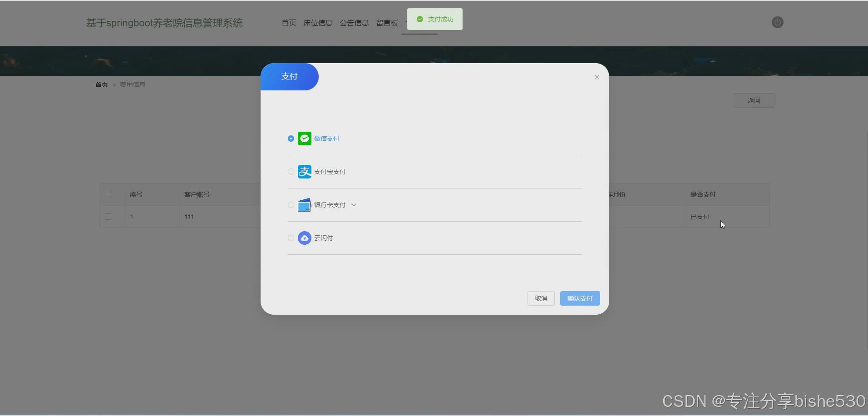Click the 确认支付 button
Viewport: 868px width, 416px height.
(x=580, y=298)
